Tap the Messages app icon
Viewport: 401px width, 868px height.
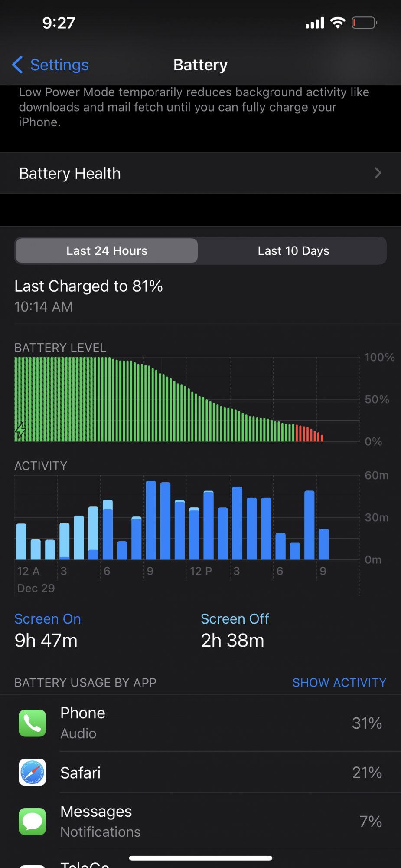coord(32,822)
